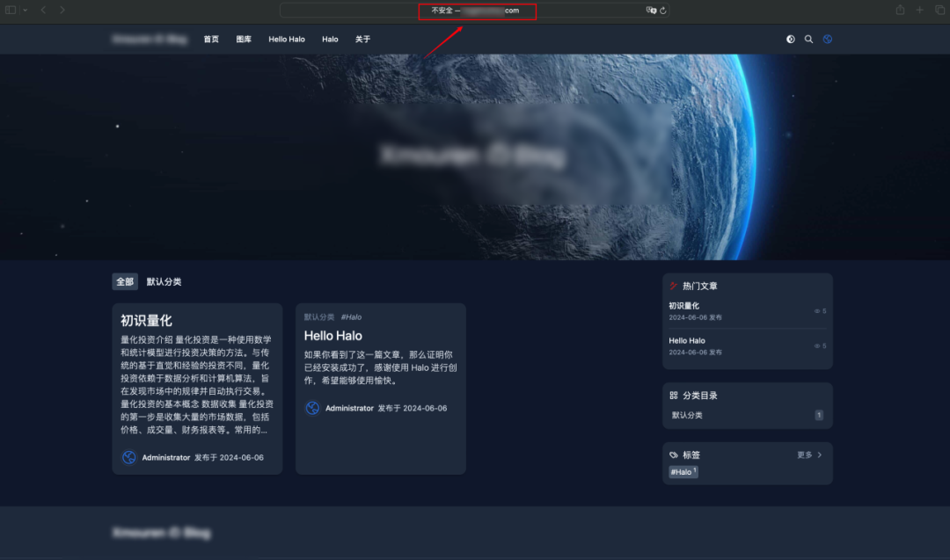The width and height of the screenshot is (950, 560).
Task: Open the blog search magnifier icon
Action: (x=809, y=40)
